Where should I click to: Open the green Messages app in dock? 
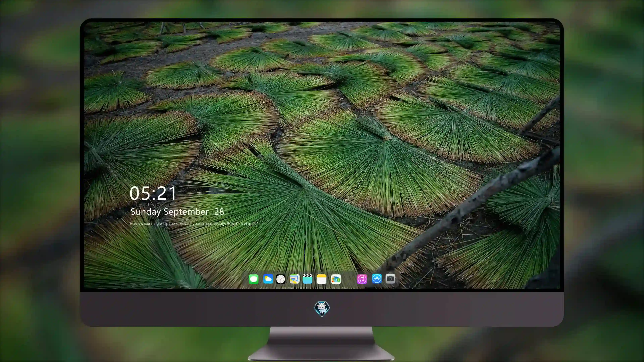[x=254, y=279]
